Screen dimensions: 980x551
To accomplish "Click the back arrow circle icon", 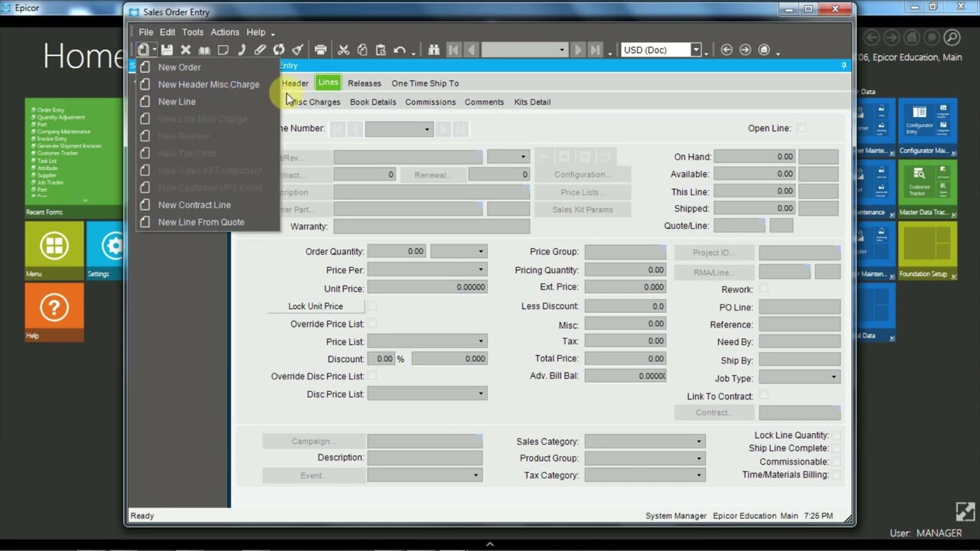I will coord(727,50).
